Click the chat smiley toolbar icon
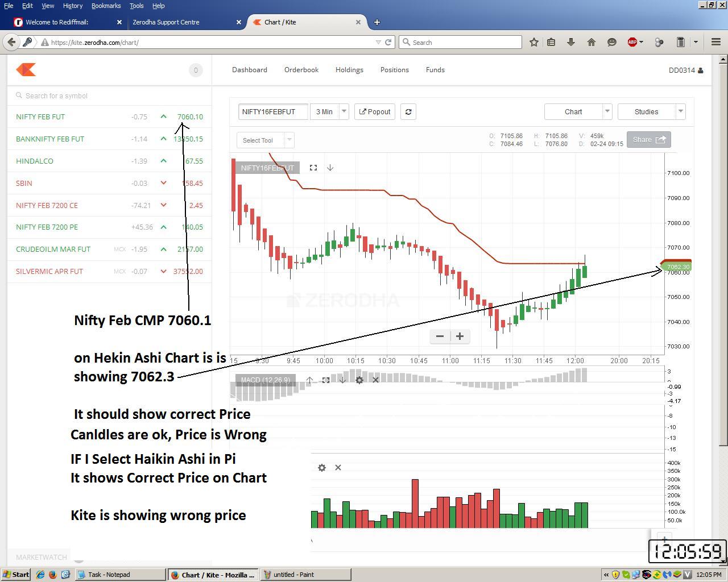 612,42
